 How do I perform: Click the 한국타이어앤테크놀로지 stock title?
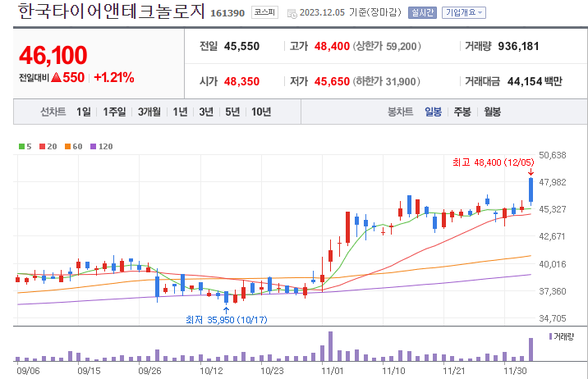point(112,11)
